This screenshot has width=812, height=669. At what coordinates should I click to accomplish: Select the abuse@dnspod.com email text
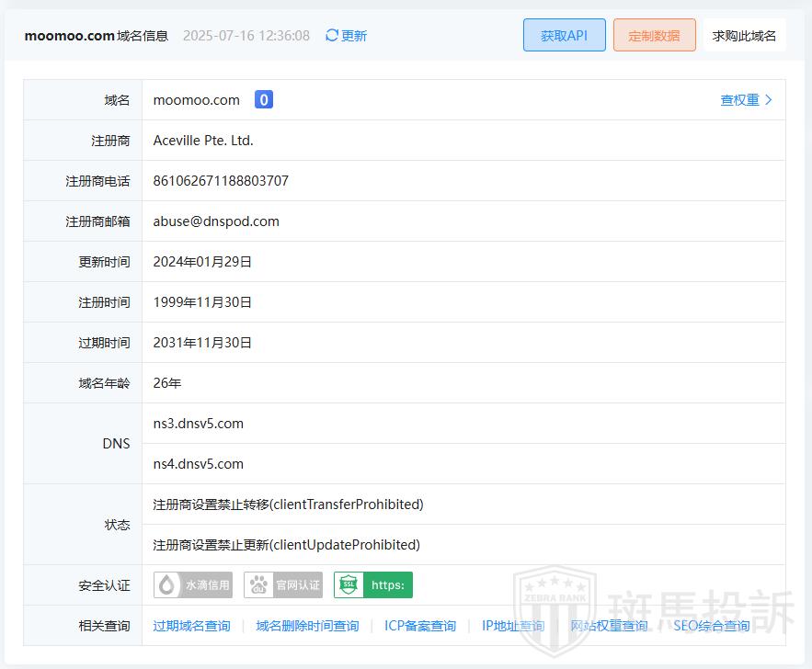tap(216, 221)
